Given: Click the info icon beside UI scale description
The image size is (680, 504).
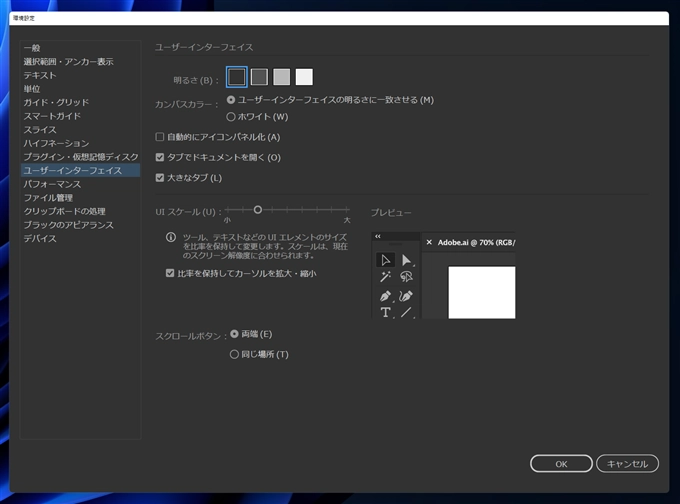Looking at the screenshot, I should (x=171, y=237).
